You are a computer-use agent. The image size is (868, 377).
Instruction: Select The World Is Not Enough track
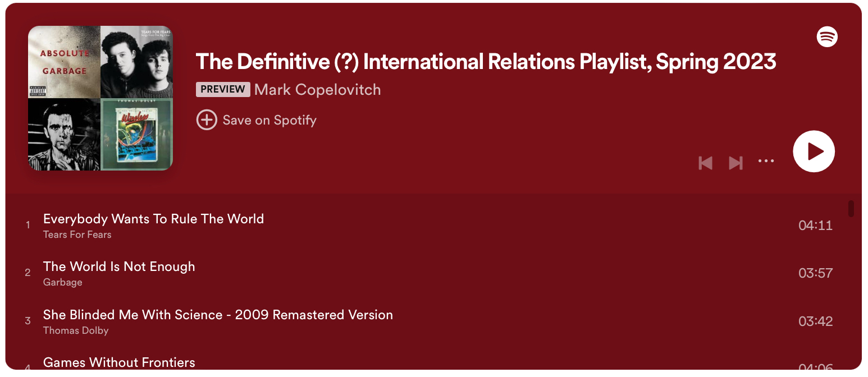pyautogui.click(x=119, y=266)
